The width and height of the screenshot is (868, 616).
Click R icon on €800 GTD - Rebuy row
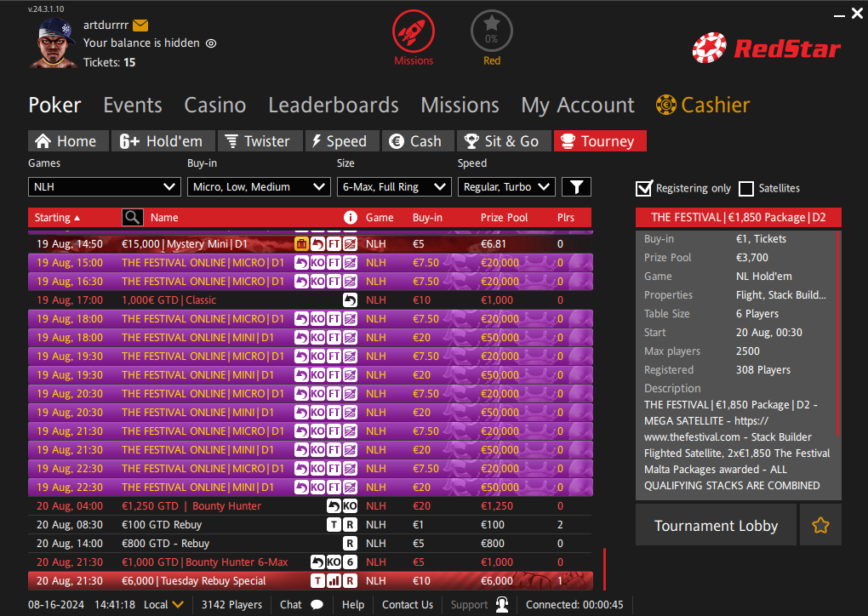tap(350, 544)
